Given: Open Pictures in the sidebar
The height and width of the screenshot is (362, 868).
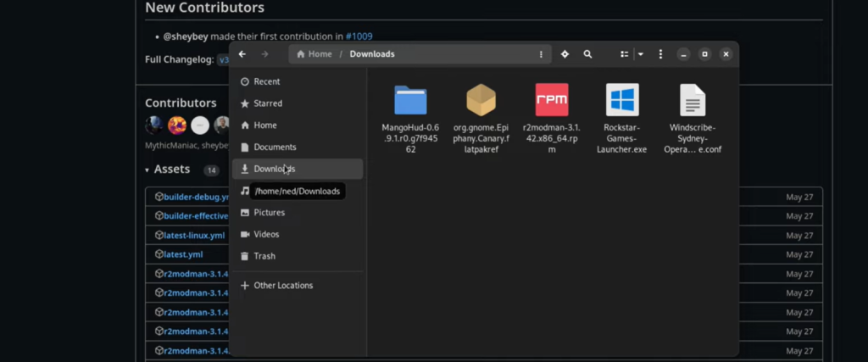Looking at the screenshot, I should tap(298, 213).
